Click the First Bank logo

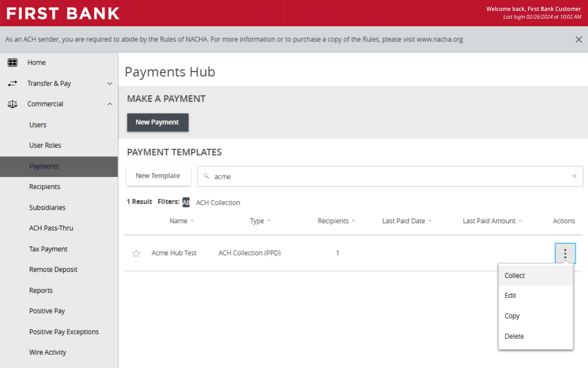click(x=63, y=13)
